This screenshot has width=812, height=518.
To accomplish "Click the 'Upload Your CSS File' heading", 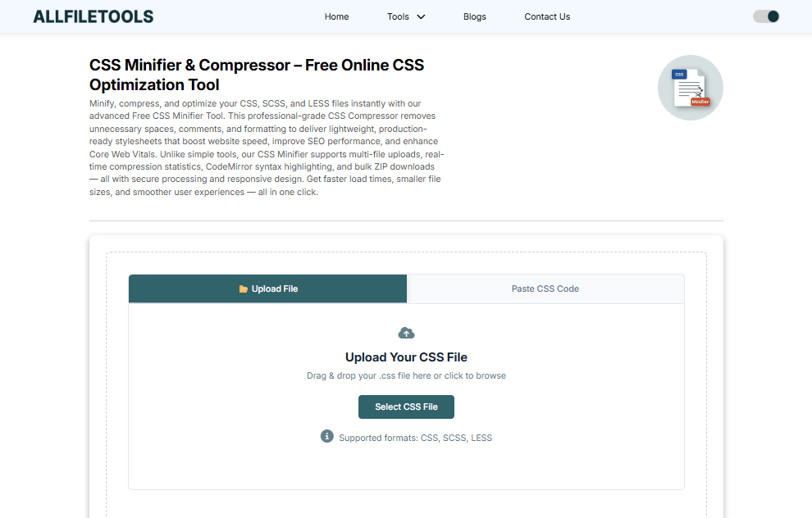I will coord(406,357).
